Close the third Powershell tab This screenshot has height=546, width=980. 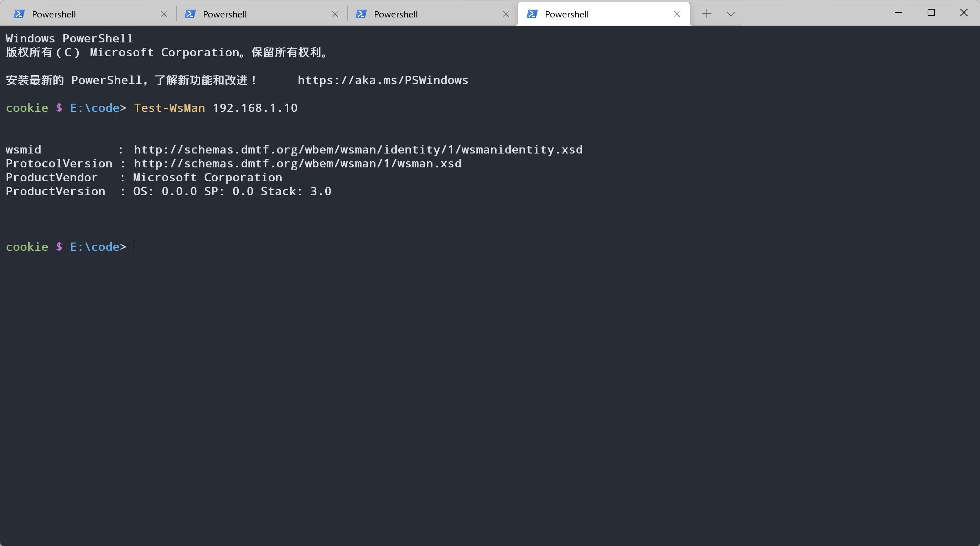coord(505,14)
